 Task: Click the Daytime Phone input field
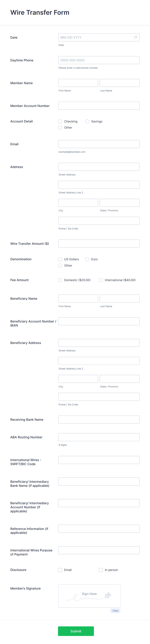coord(99,60)
